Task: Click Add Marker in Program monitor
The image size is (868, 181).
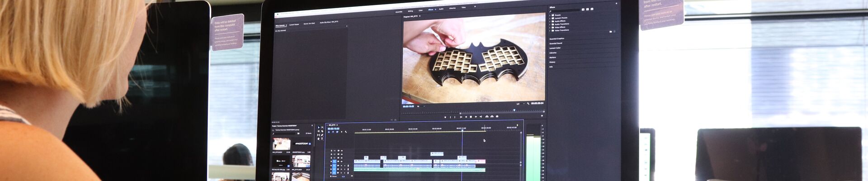Action: point(445,117)
